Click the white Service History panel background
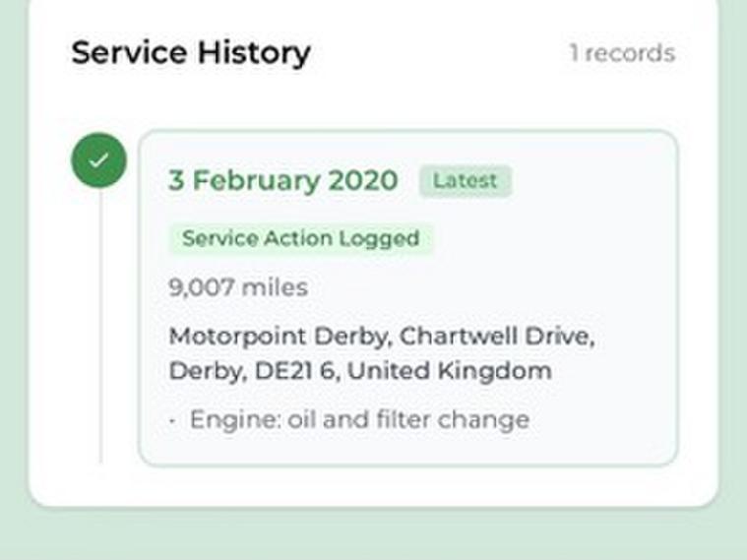Image resolution: width=747 pixels, height=560 pixels. 394,98
